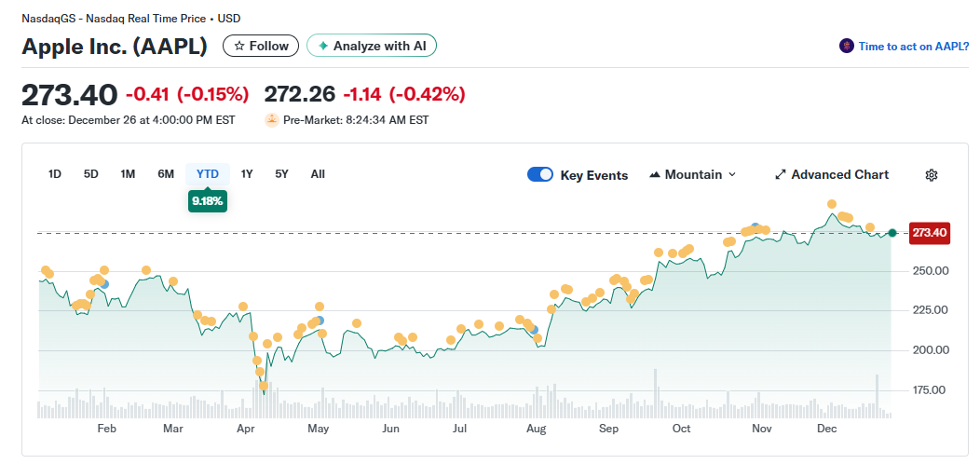Click the 272.26 pre-market price
The height and width of the screenshot is (464, 980).
coord(299,94)
